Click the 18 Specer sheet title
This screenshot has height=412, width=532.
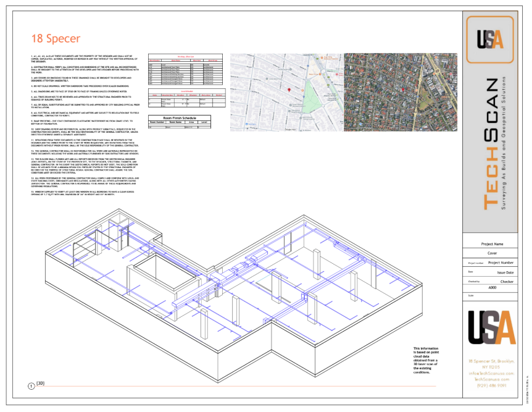pyautogui.click(x=56, y=39)
